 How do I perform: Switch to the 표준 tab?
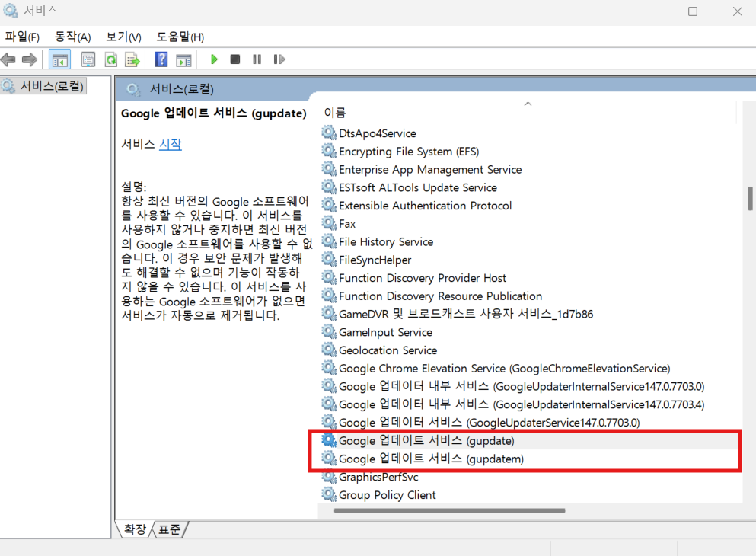pyautogui.click(x=169, y=529)
